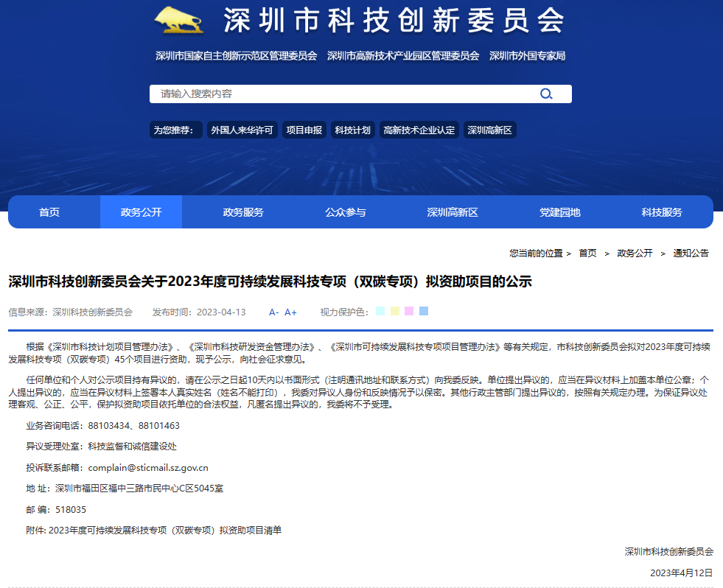Select the light yellow eye-protection color
Viewport: 723px width, 588px height.
[x=395, y=311]
